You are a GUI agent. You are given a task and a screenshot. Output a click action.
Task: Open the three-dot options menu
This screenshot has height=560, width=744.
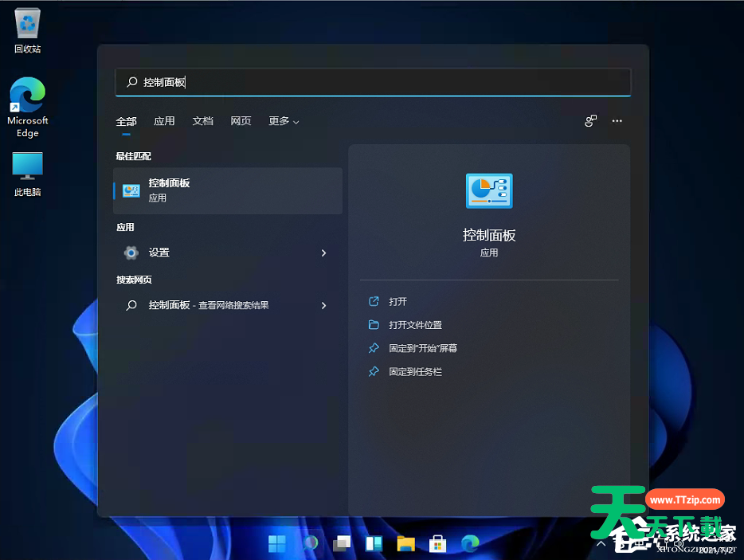pyautogui.click(x=617, y=121)
